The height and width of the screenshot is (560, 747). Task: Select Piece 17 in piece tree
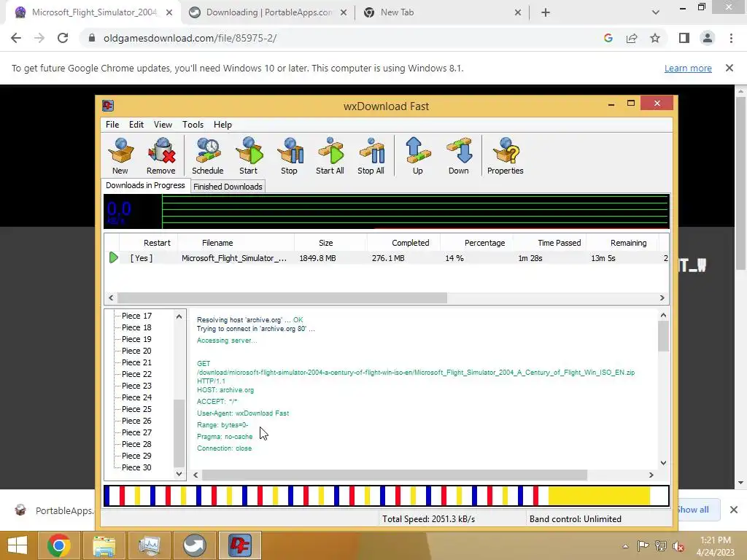136,316
